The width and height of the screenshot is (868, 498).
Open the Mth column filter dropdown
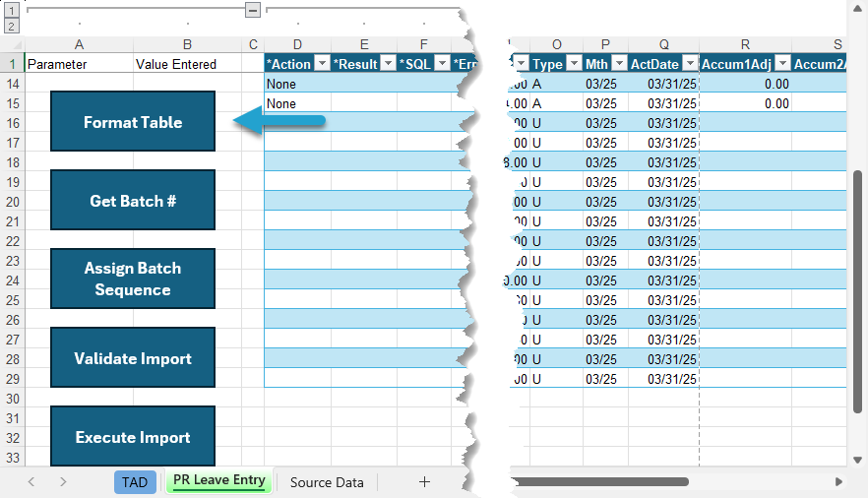pyautogui.click(x=619, y=63)
